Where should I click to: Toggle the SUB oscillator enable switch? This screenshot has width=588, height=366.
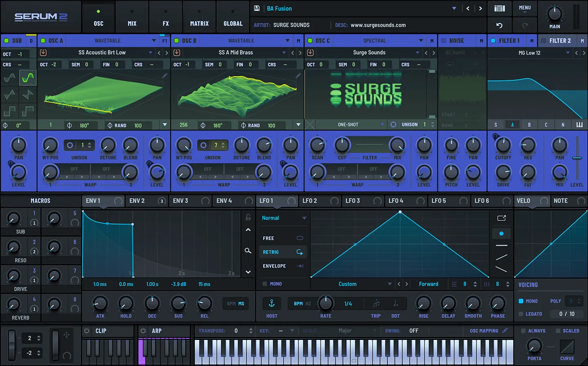(x=7, y=40)
